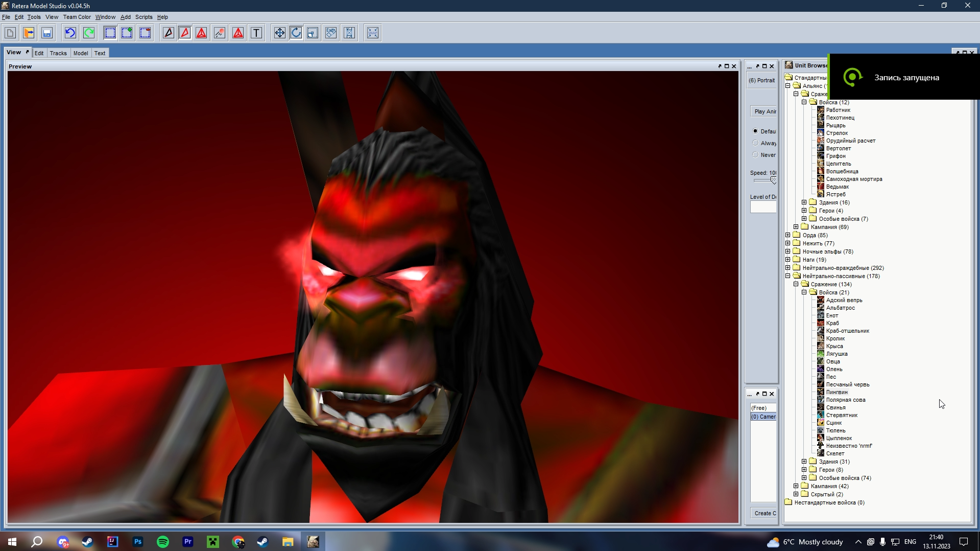Click the Play Animation button
980x551 pixels.
tap(764, 111)
